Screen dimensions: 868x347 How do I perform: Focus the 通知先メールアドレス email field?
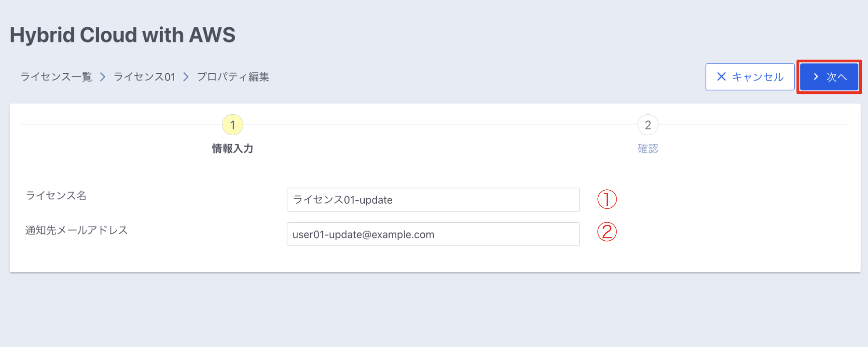coord(433,234)
